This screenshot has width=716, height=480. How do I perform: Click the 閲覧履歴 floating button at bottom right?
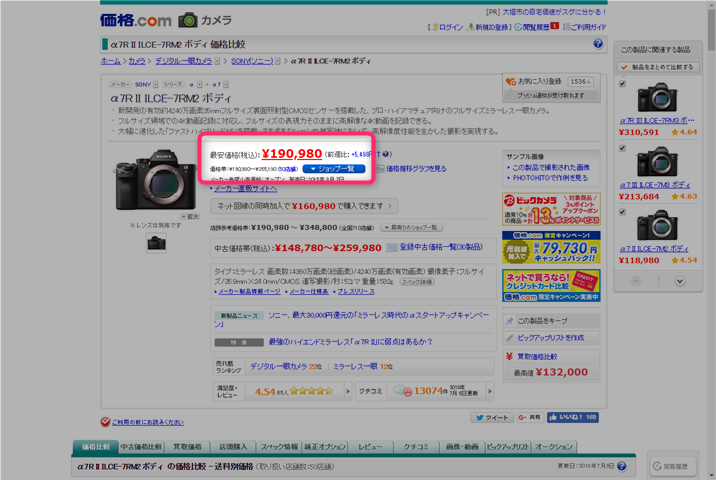tap(672, 466)
